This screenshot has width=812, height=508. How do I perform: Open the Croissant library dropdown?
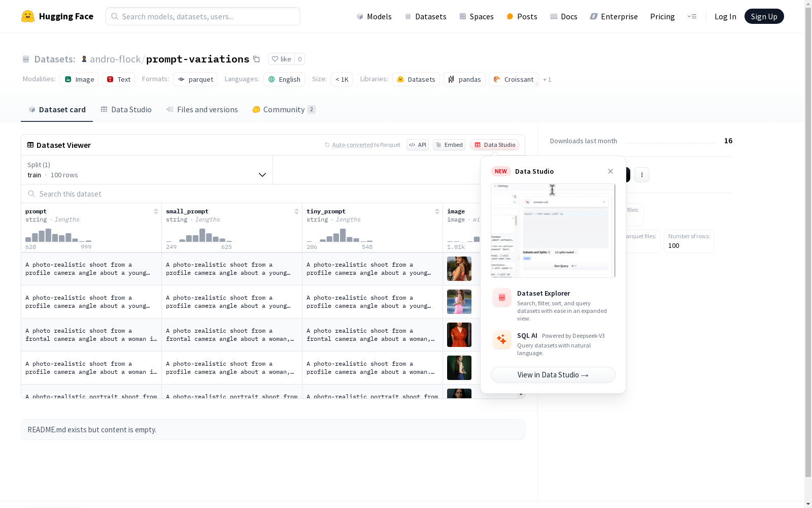tap(514, 79)
